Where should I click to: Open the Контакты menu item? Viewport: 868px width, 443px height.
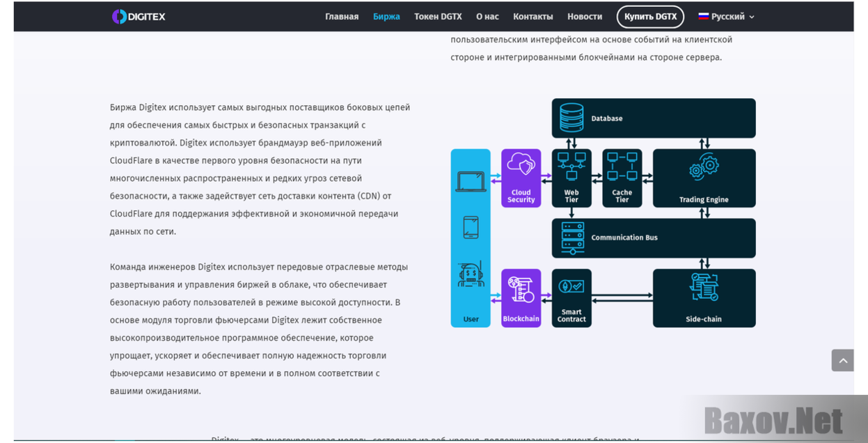[533, 17]
